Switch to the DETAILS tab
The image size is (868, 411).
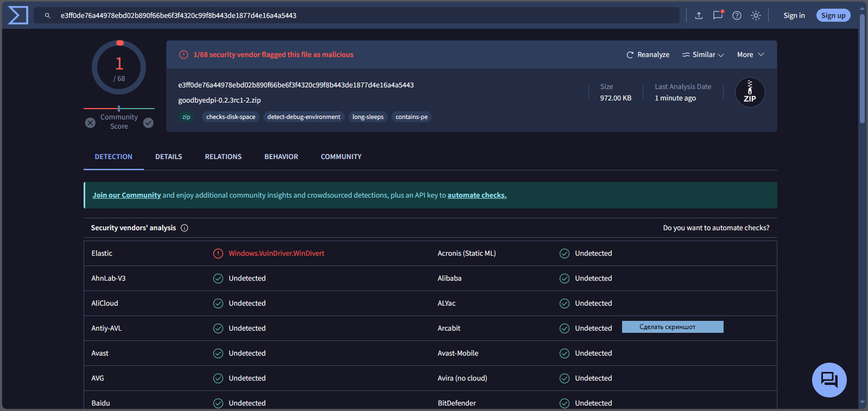point(168,157)
